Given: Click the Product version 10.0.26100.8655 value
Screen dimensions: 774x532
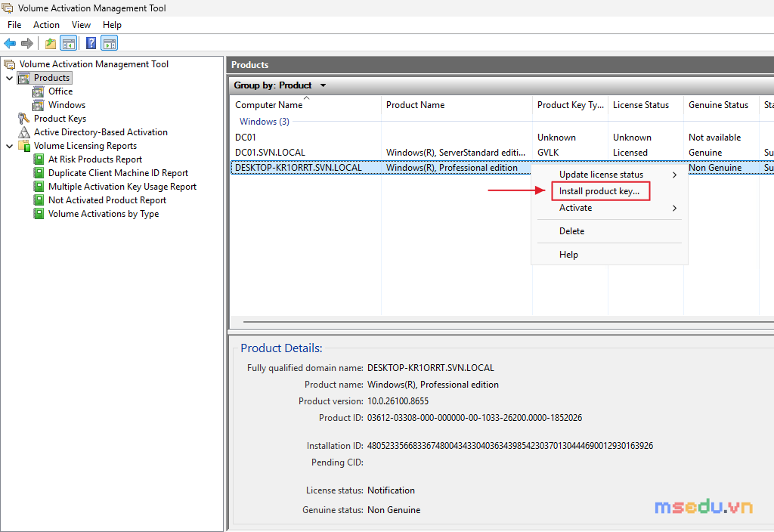Looking at the screenshot, I should click(398, 401).
